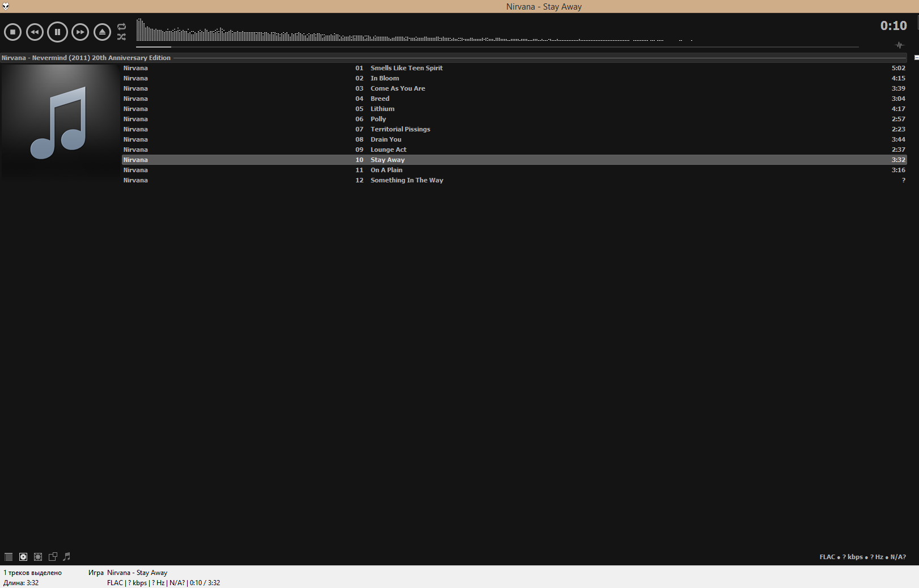
Task: Click the album art thumbnail
Action: [60, 121]
